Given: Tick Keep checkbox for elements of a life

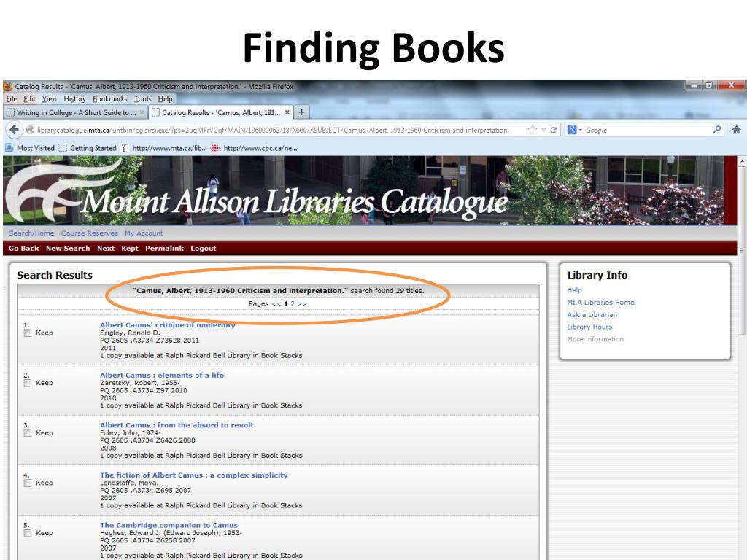Looking at the screenshot, I should [x=28, y=383].
